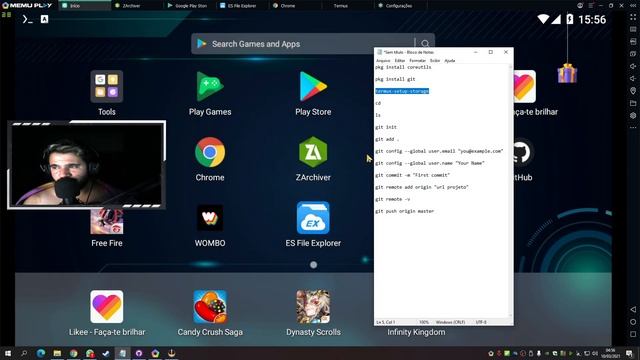640x360 pixels.
Task: Expand more options dots in MEmu sidebar
Action: tap(633, 128)
